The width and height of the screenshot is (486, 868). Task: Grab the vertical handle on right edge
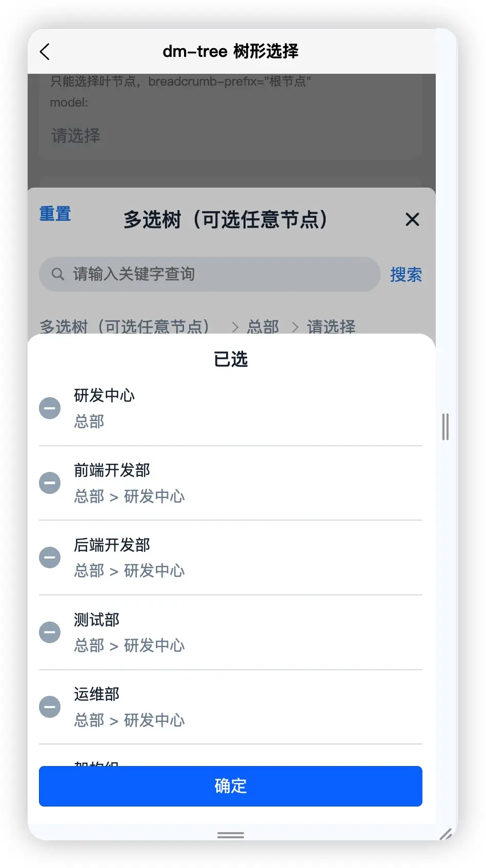click(x=445, y=426)
